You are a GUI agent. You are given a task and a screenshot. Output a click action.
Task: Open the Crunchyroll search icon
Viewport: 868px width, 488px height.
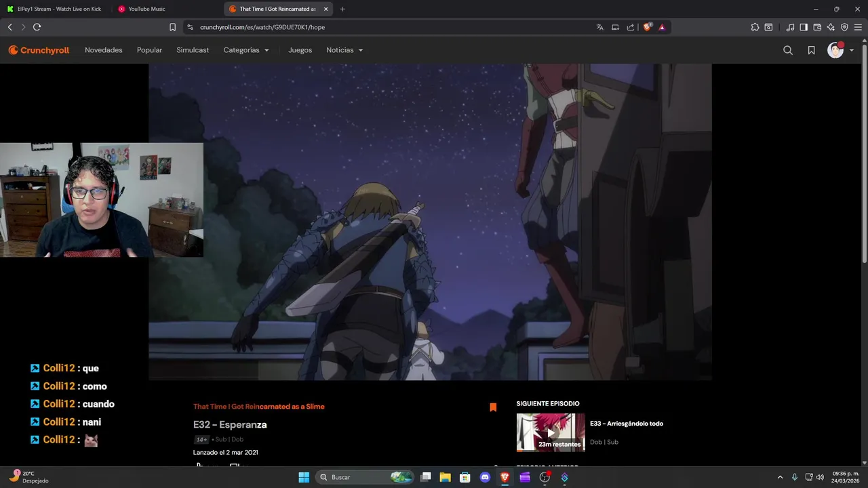[x=788, y=50]
